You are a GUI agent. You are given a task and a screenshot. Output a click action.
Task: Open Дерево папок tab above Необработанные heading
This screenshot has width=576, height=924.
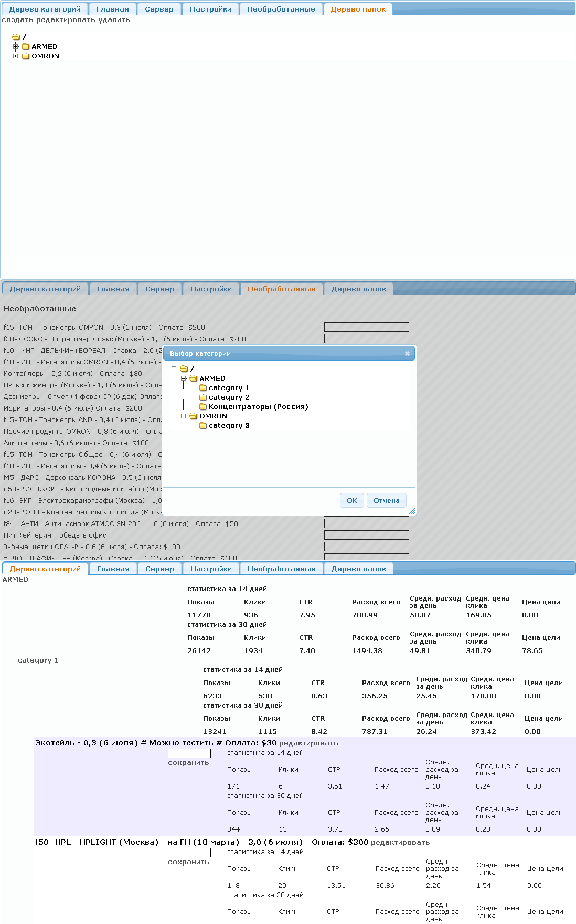(358, 289)
